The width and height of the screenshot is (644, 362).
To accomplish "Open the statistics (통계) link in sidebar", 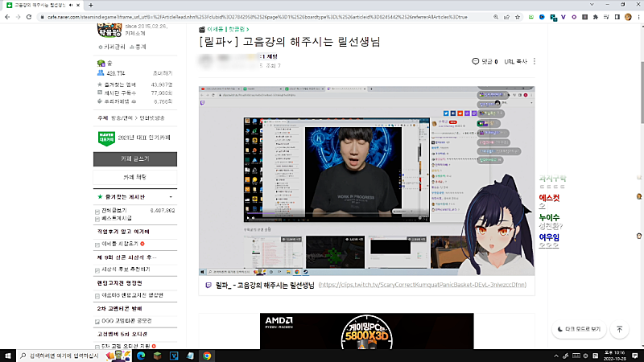I will 138,47.
